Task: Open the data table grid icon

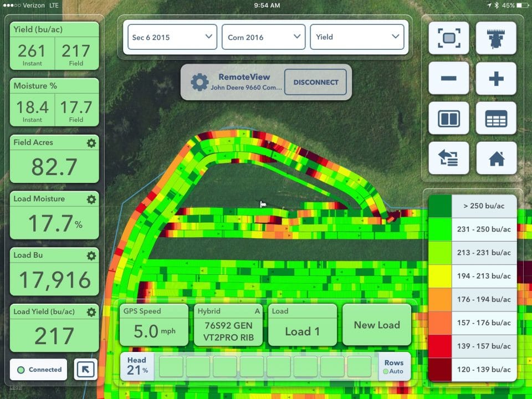Action: (x=496, y=118)
